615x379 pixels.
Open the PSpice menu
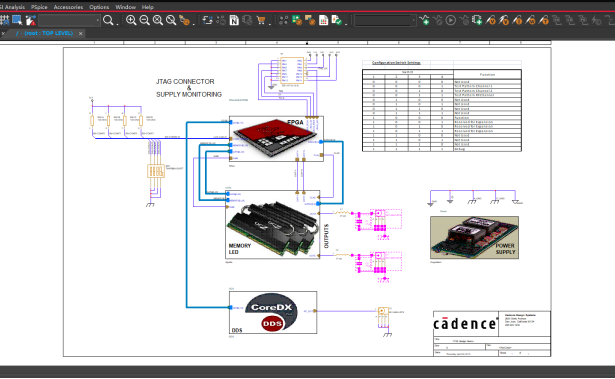tap(39, 7)
